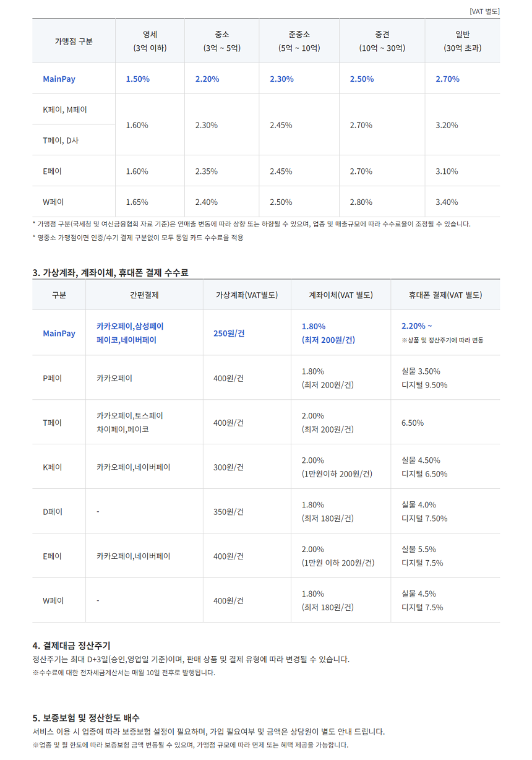The height and width of the screenshot is (760, 532).
Task: Click the "휴대폰 결제(VAT 별도)" column header
Action: [445, 295]
